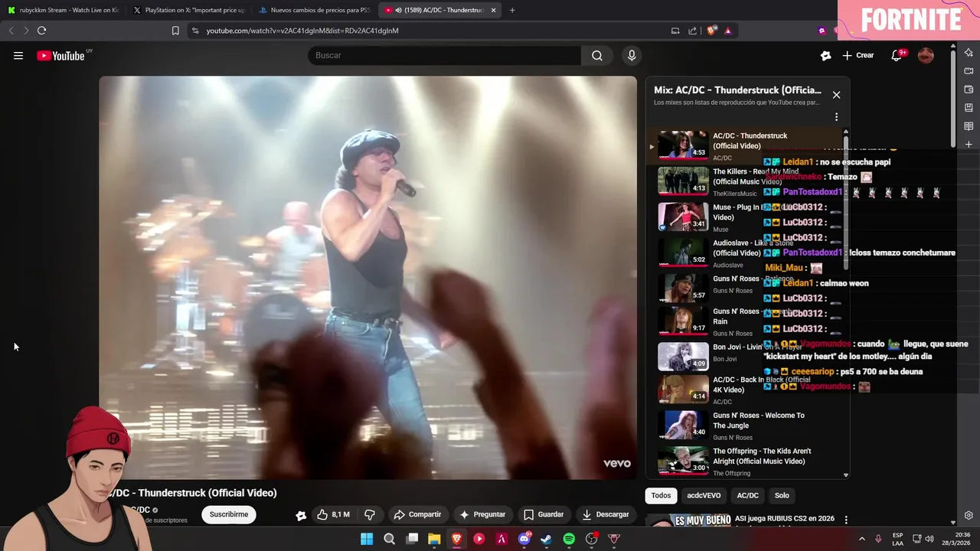Screen dimensions: 980x551
Task: Select the Todos filter chip
Action: (x=661, y=495)
